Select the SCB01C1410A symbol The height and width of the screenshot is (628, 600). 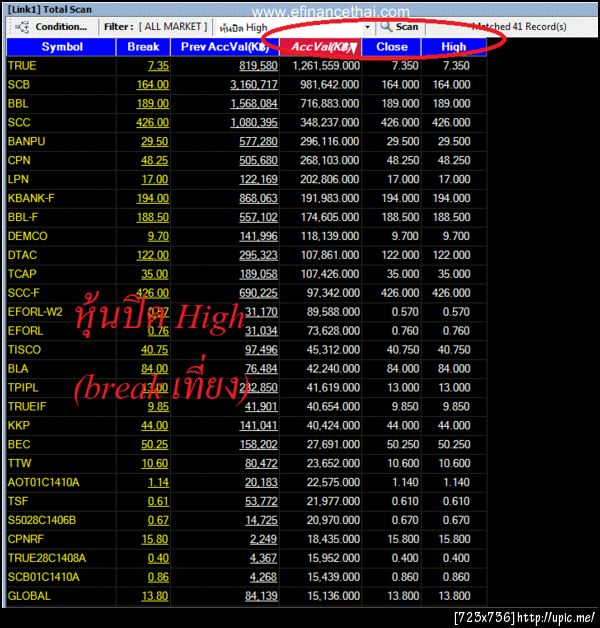click(x=43, y=577)
